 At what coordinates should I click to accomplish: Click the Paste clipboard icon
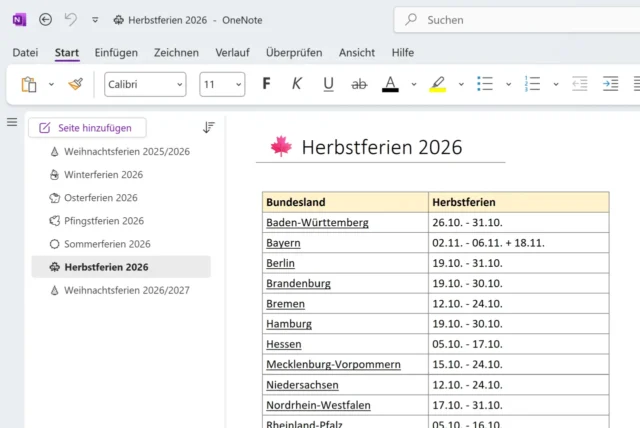pyautogui.click(x=29, y=84)
